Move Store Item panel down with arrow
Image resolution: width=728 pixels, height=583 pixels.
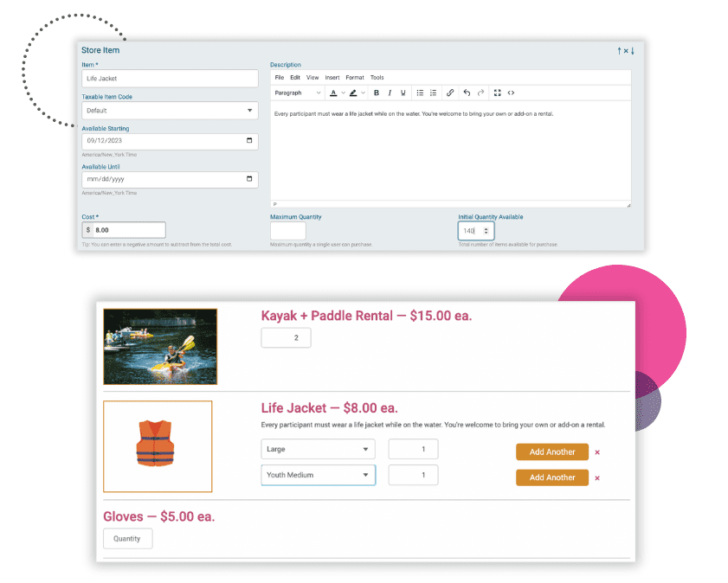[633, 51]
